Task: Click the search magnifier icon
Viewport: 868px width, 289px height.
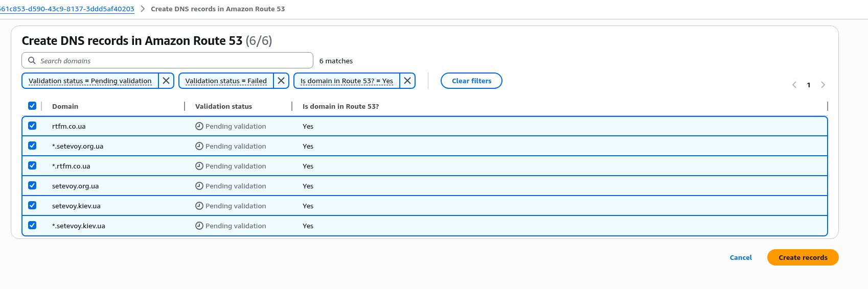Action: (32, 60)
